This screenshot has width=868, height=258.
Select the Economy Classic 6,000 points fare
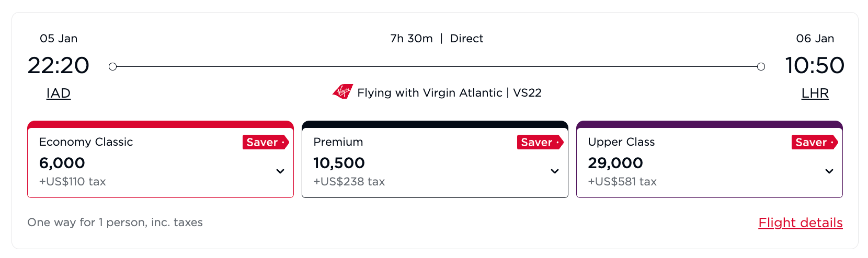click(x=62, y=163)
